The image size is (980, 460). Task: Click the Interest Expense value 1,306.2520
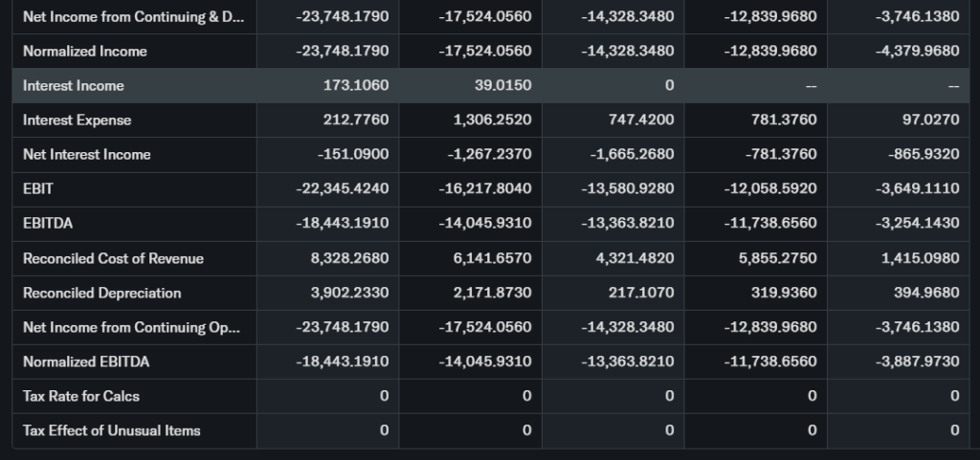(x=492, y=120)
